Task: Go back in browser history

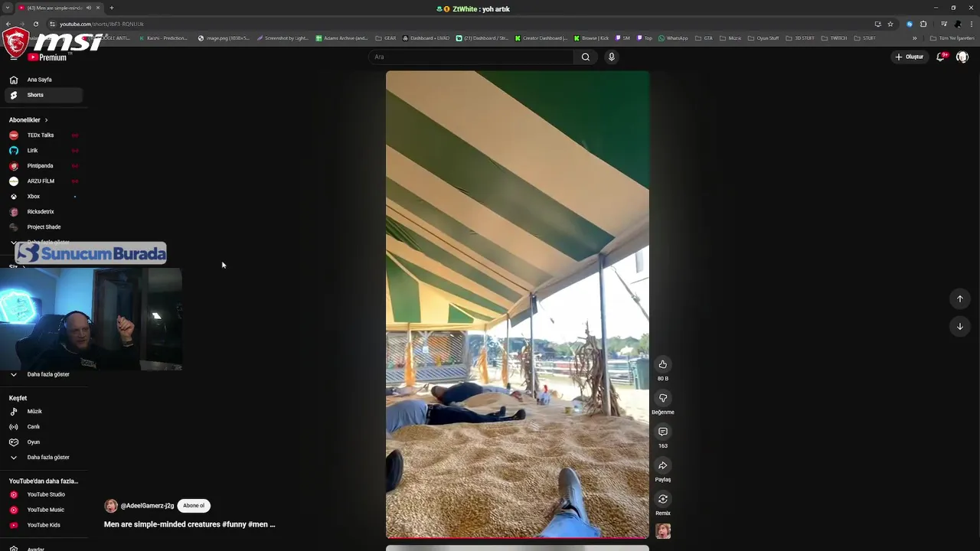Action: tap(8, 24)
